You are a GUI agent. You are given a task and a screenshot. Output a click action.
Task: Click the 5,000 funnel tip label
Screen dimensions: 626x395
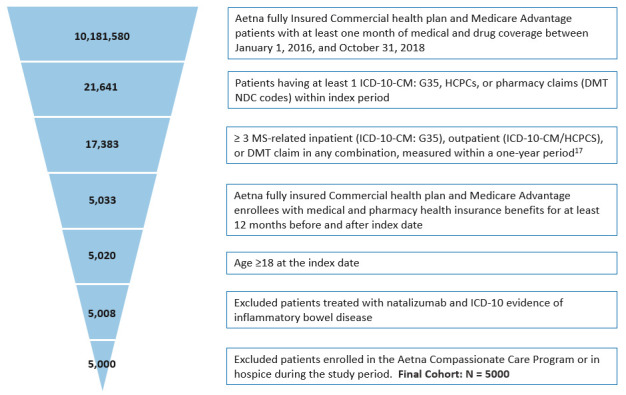pyautogui.click(x=102, y=364)
